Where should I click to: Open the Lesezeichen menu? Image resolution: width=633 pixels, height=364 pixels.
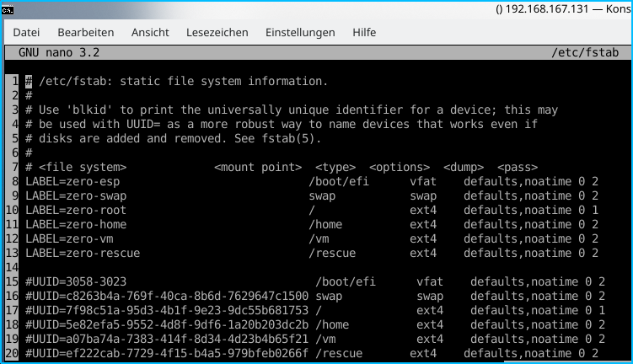tap(217, 33)
